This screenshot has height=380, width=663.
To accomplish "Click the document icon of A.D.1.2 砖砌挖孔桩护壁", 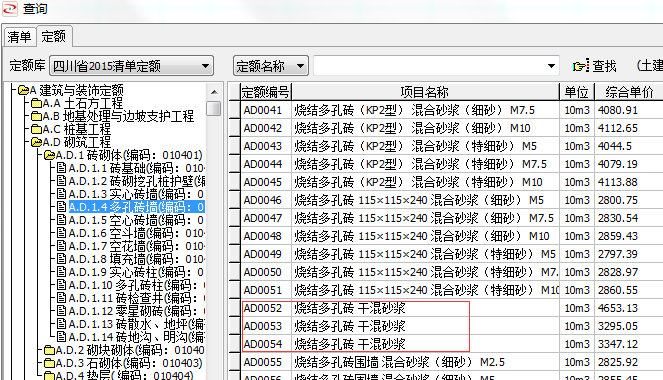I will pyautogui.click(x=61, y=181).
